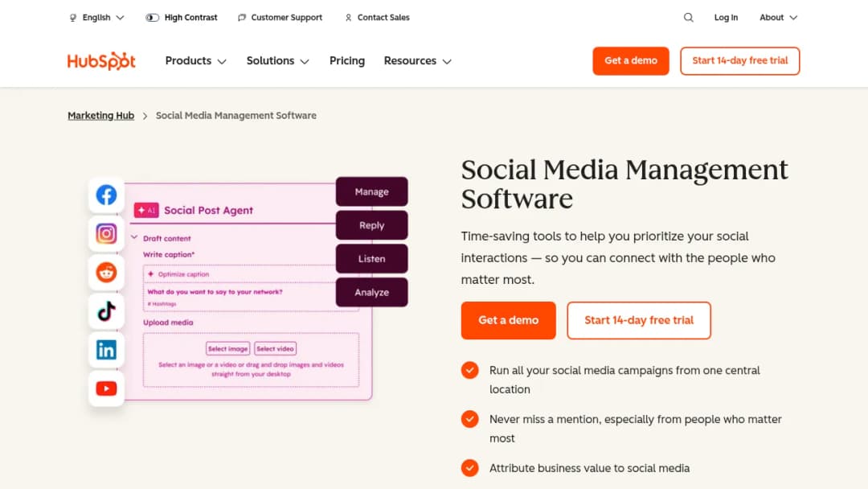Image resolution: width=868 pixels, height=489 pixels.
Task: Open the Customer Support link
Action: 280,18
